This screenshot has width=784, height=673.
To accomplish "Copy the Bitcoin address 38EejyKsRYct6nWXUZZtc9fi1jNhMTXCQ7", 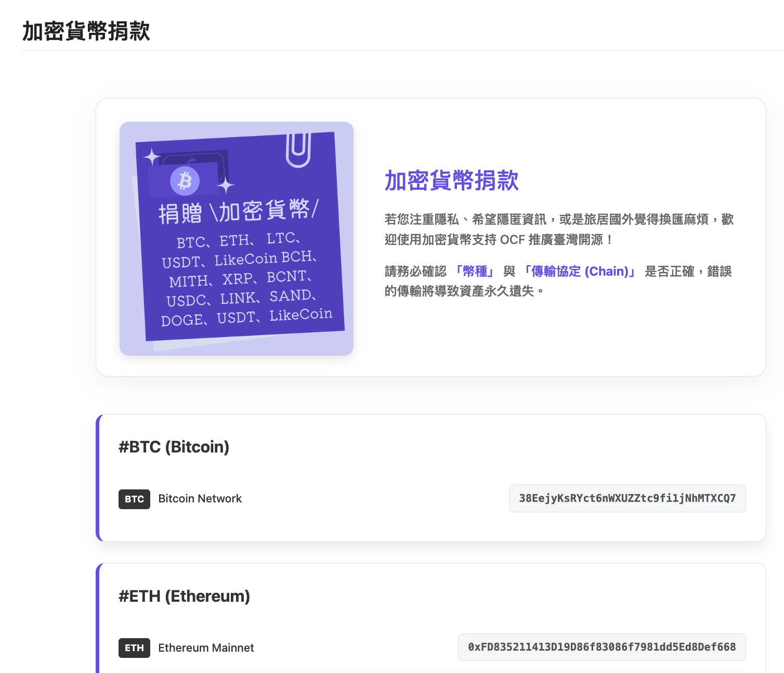I will [627, 498].
